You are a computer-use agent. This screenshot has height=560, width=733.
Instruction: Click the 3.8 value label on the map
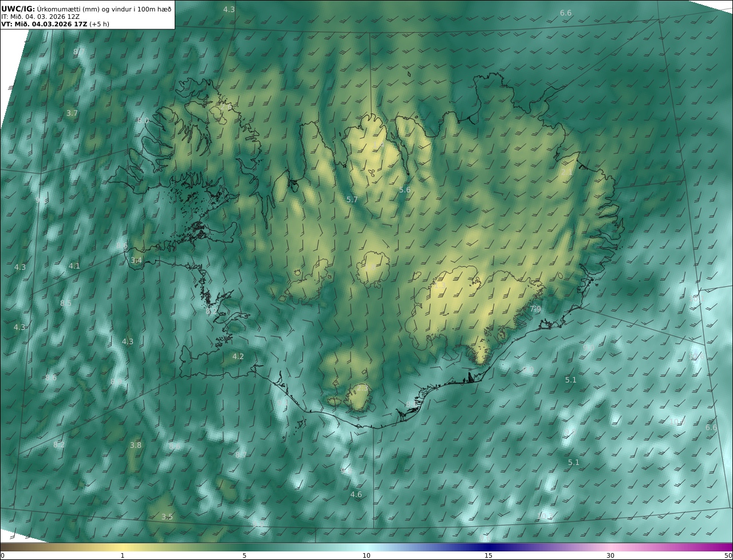coord(135,445)
